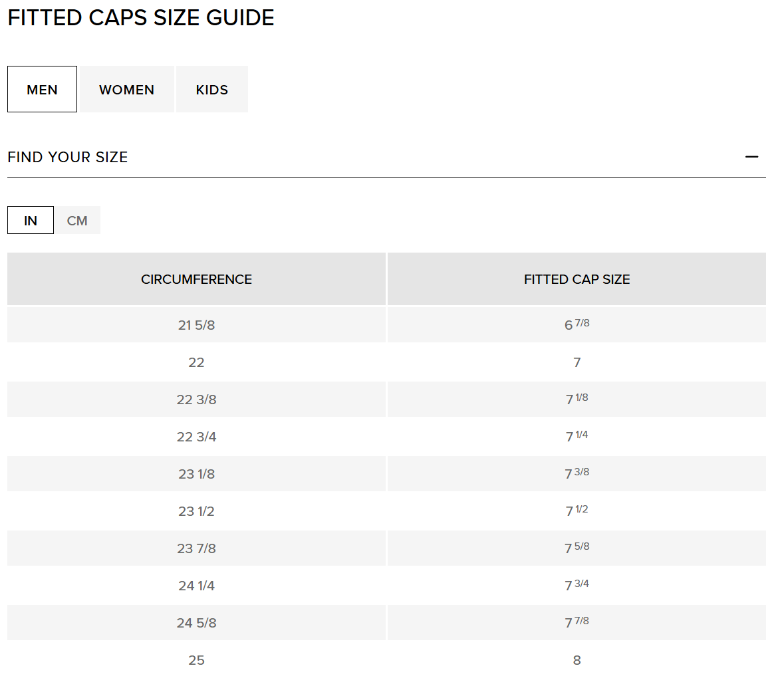Collapse the Find Your Size minus icon
The width and height of the screenshot is (776, 700).
tap(751, 157)
